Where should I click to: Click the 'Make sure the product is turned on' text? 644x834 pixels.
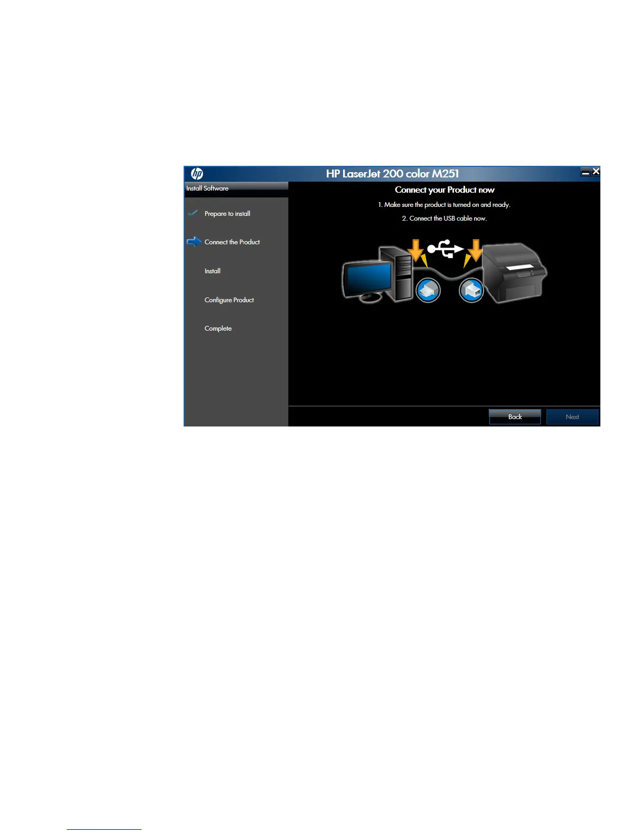click(x=444, y=205)
